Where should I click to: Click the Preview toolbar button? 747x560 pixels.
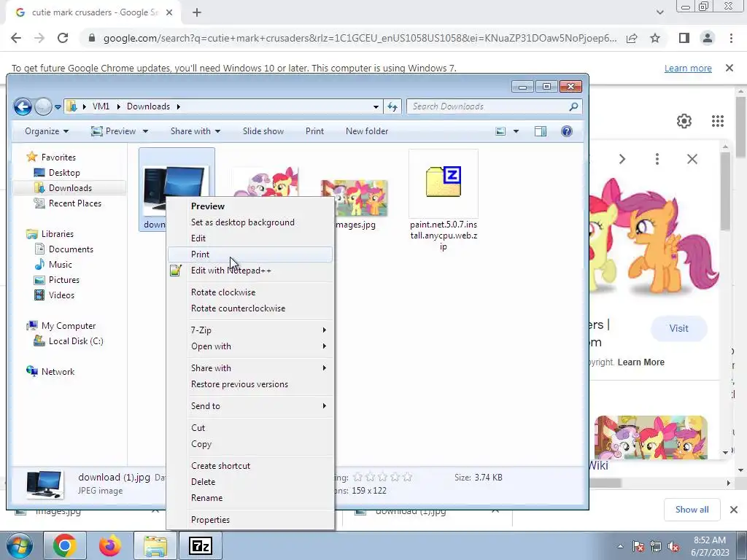113,131
